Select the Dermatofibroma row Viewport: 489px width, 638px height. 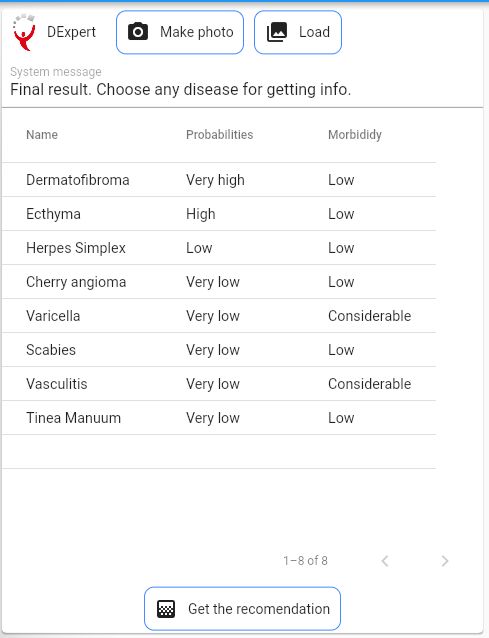pyautogui.click(x=219, y=180)
